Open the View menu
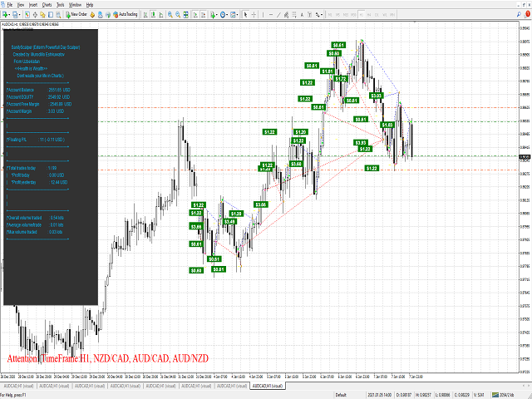The width and height of the screenshot is (532, 399). click(x=20, y=5)
